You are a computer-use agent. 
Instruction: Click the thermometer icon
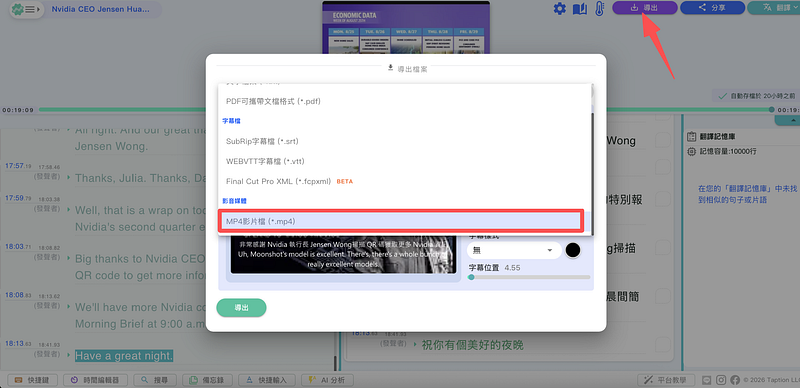(599, 8)
